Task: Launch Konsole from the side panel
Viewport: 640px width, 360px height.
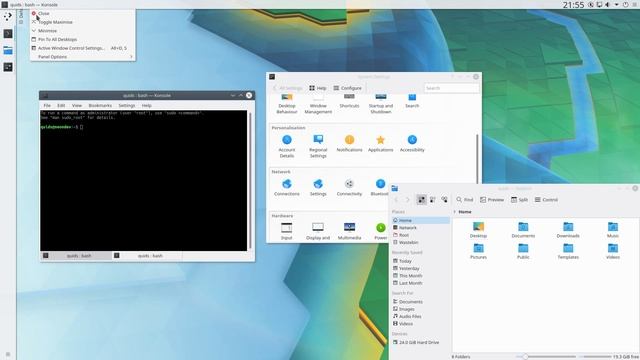Action: [x=8, y=33]
